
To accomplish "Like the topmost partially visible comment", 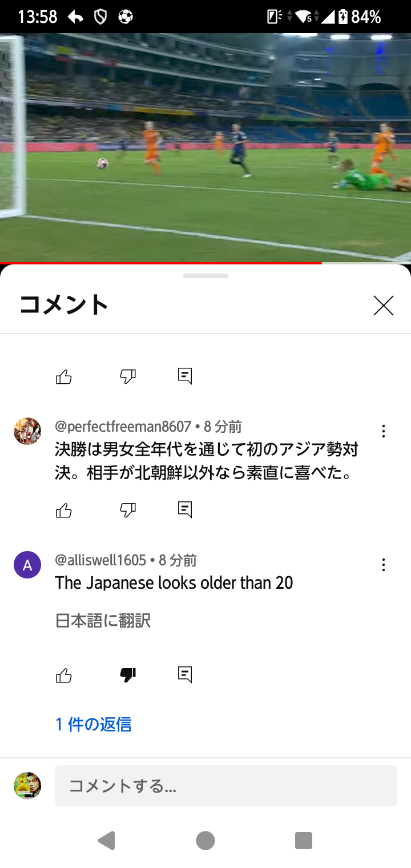I will pyautogui.click(x=64, y=376).
